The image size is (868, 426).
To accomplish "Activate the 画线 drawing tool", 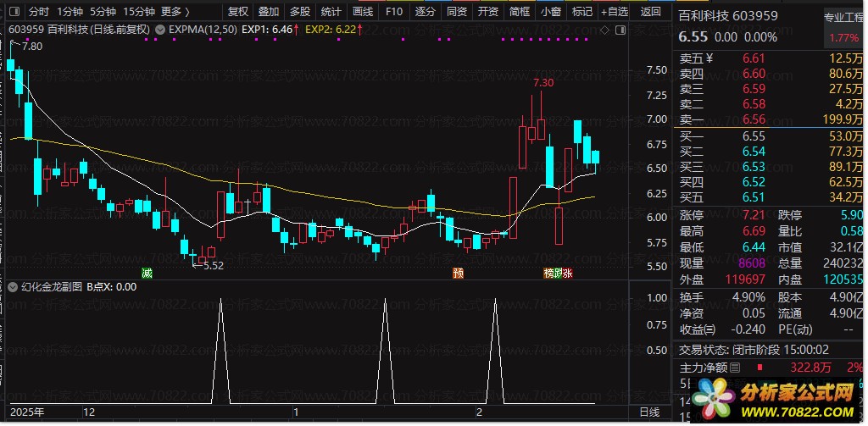I will (363, 12).
